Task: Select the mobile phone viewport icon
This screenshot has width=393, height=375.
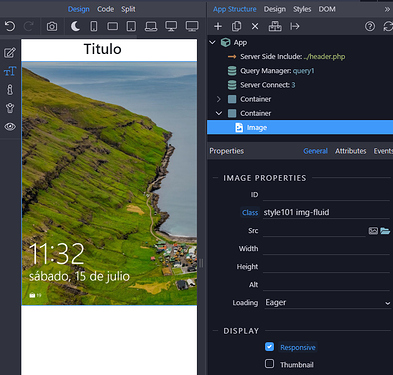Action: pyautogui.click(x=94, y=26)
